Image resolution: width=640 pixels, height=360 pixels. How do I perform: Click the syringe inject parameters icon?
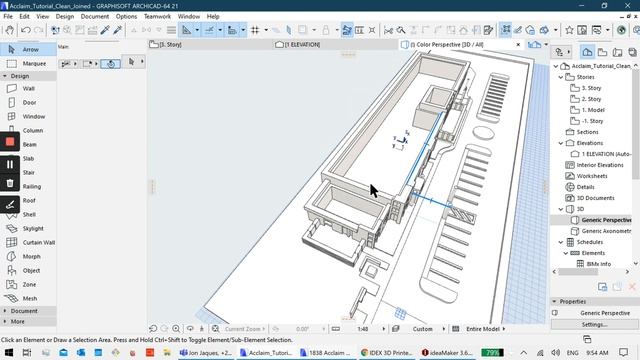coord(118,30)
